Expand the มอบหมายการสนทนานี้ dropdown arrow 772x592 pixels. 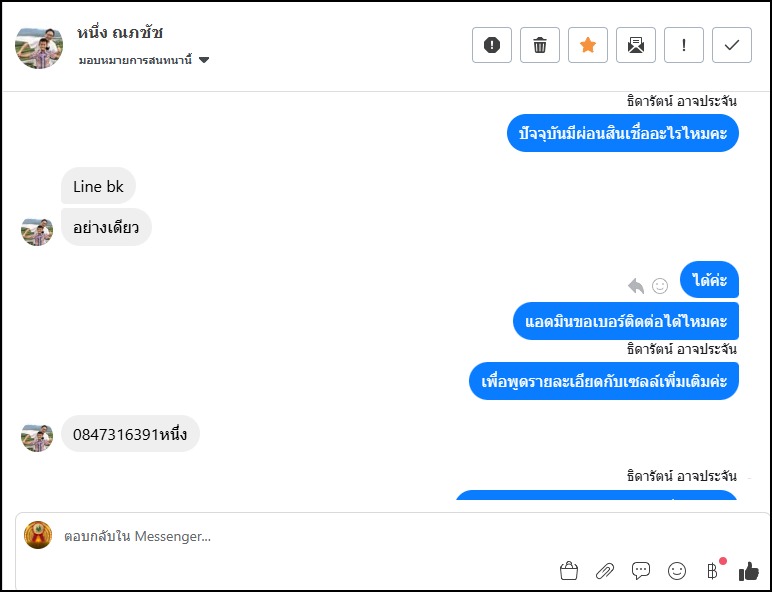204,60
